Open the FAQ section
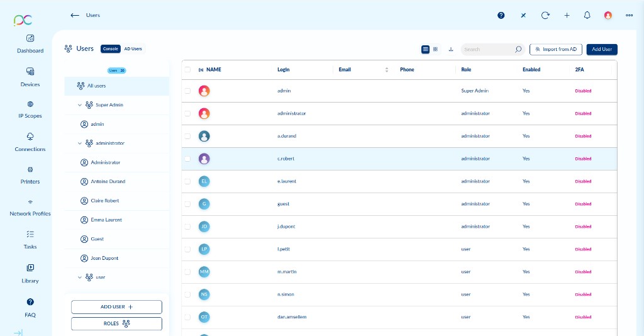644x336 pixels. (x=30, y=308)
